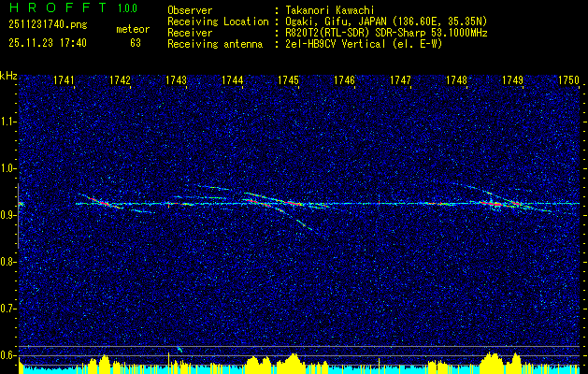Click the 2511231740.png file name
Screen dimensions: 588x374
click(x=48, y=25)
